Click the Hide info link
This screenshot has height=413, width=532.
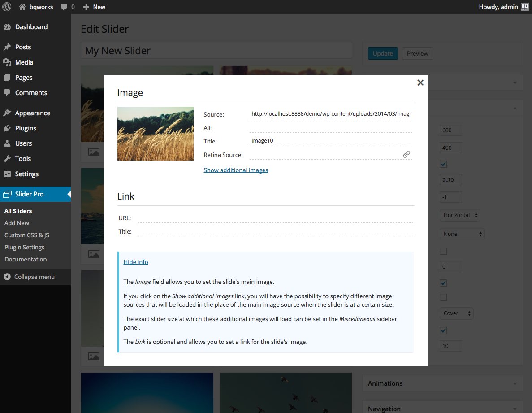(136, 261)
